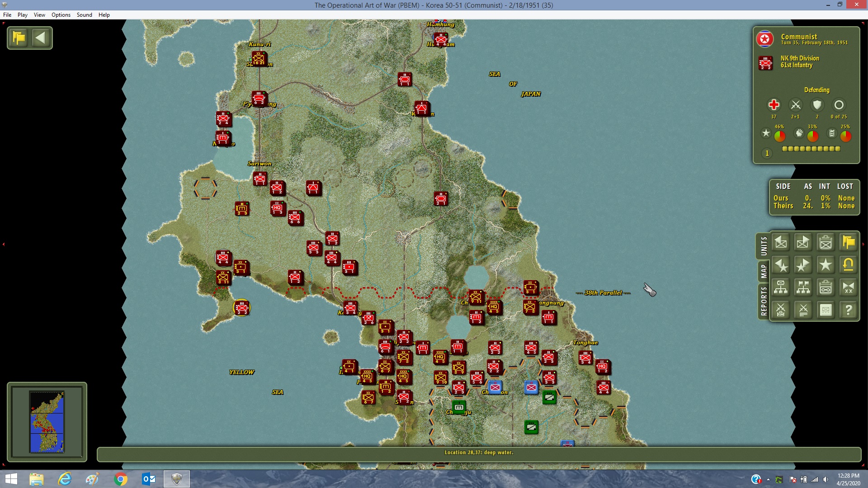Click the next formation star-arrow icon
Image resolution: width=868 pixels, height=488 pixels.
coord(803,265)
